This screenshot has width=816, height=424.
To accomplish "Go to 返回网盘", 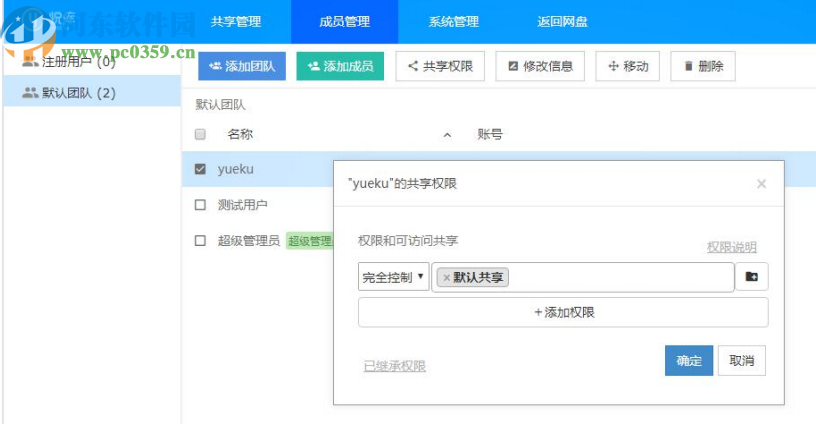I will coord(562,22).
